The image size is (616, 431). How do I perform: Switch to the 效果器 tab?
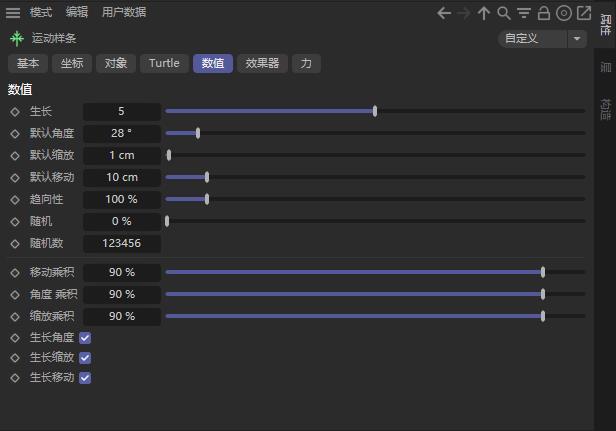click(x=262, y=64)
